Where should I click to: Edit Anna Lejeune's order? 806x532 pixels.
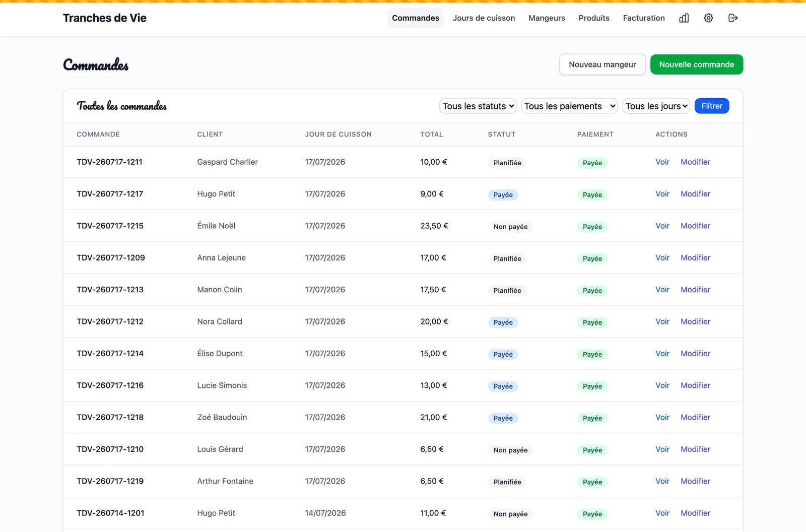pyautogui.click(x=695, y=257)
